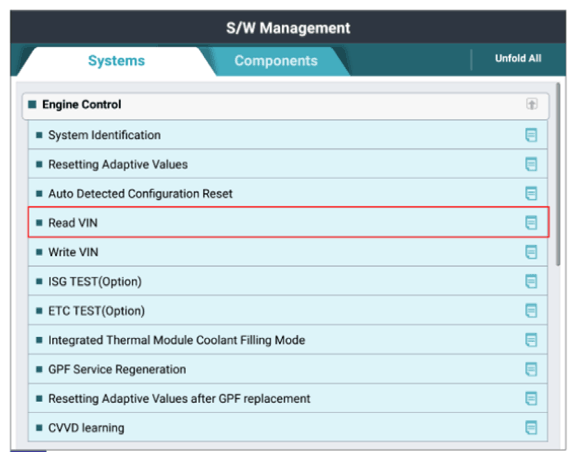Screen dimensions: 577x461
Task: Collapse the Engine Control group arrow
Action: pos(531,104)
